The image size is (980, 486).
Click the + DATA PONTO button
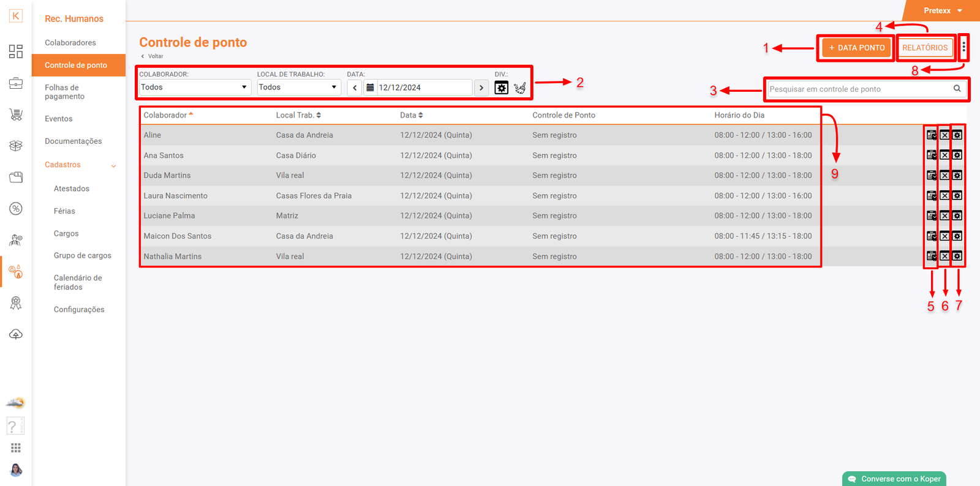point(856,48)
